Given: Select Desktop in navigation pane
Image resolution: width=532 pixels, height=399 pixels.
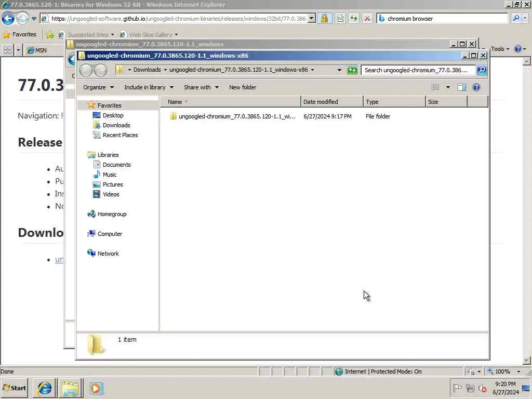Looking at the screenshot, I should [x=113, y=115].
